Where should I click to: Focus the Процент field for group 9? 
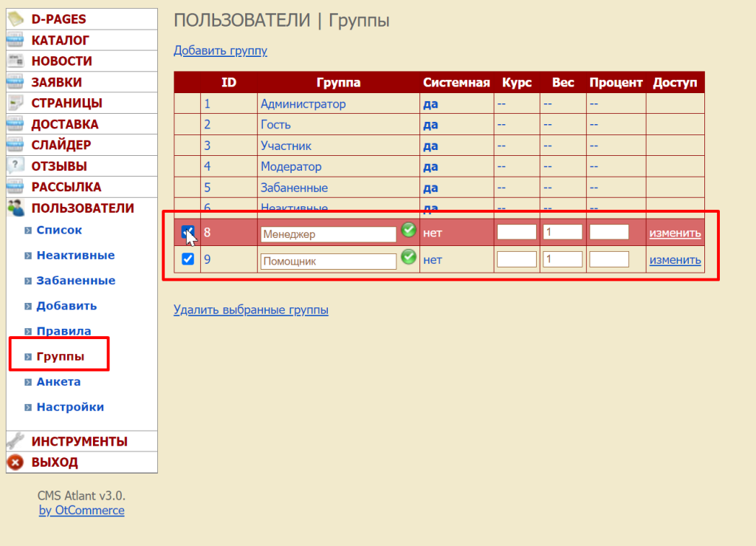point(609,259)
